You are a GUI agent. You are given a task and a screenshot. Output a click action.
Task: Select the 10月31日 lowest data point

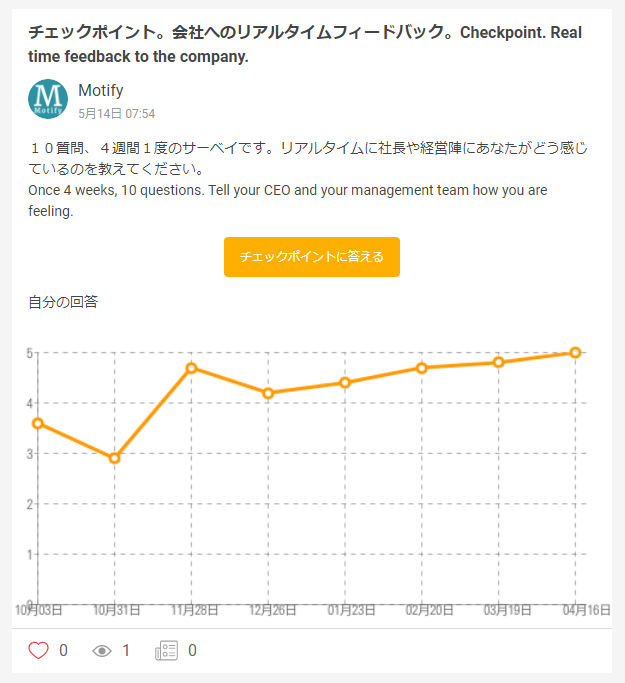point(115,458)
